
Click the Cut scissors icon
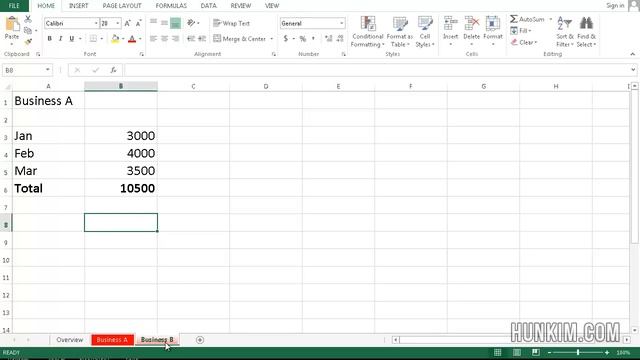(28, 19)
